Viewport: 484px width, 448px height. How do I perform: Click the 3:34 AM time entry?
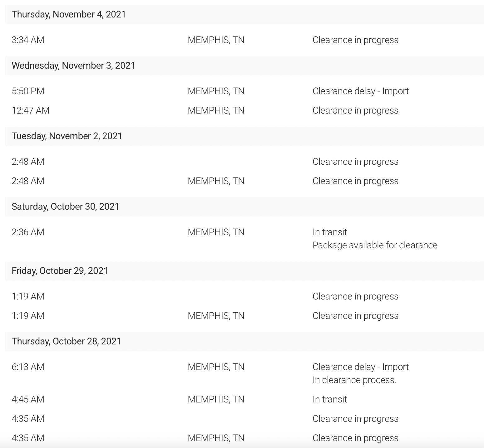click(x=28, y=40)
